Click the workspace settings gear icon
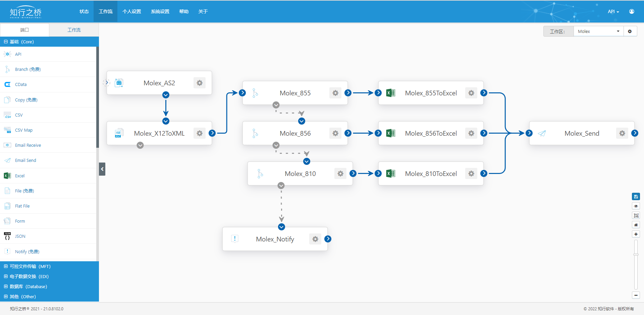The width and height of the screenshot is (644, 315). (630, 31)
